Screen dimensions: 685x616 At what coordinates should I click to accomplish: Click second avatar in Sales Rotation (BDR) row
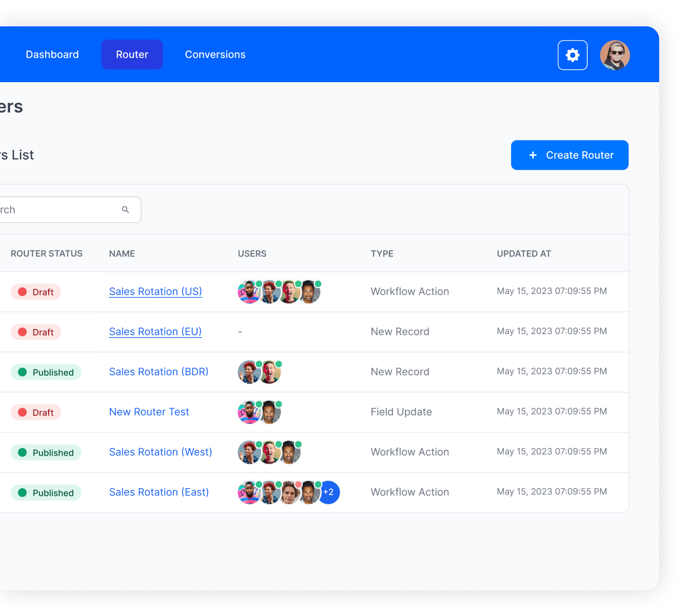[270, 372]
